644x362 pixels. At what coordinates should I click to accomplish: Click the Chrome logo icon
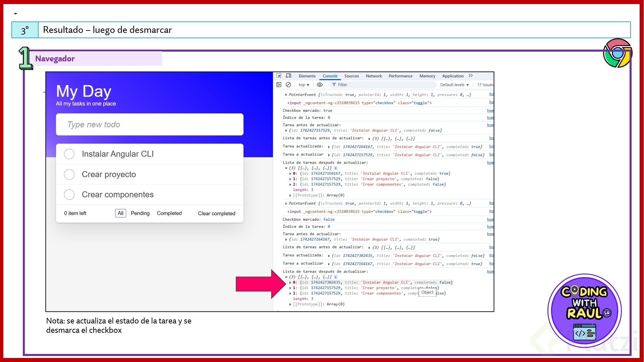click(x=617, y=53)
